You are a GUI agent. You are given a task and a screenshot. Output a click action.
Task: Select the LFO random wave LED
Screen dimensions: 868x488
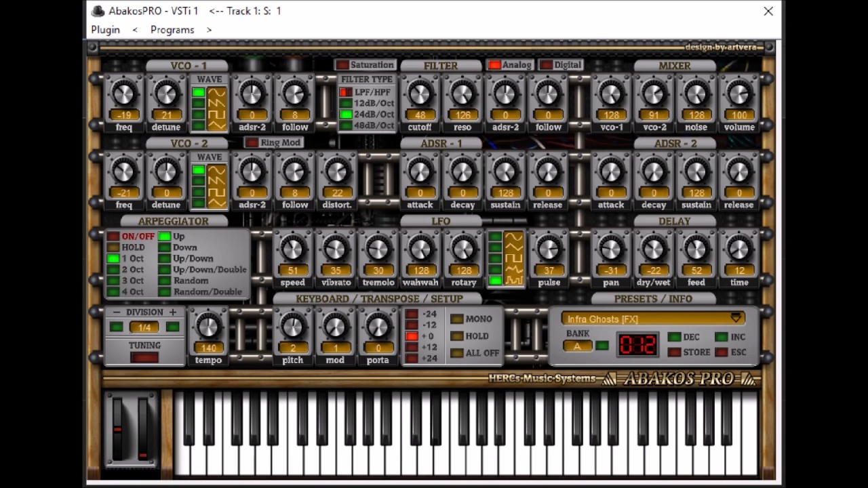(x=495, y=281)
